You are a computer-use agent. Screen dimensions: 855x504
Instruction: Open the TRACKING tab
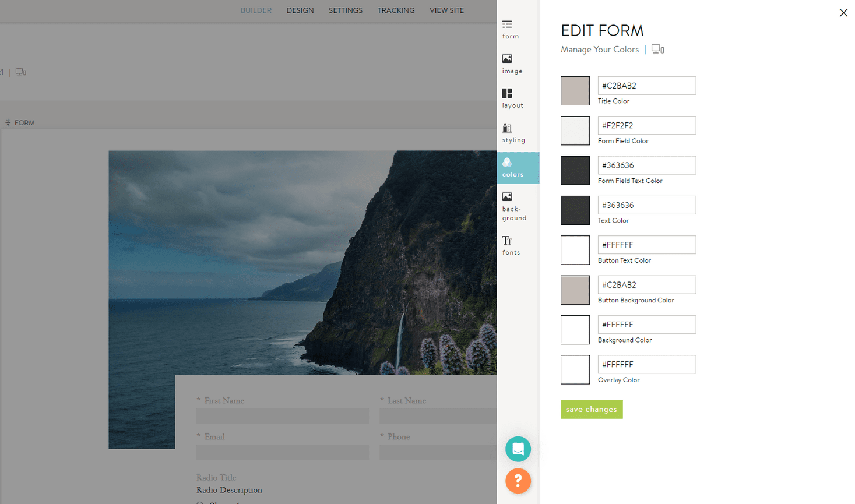click(396, 10)
